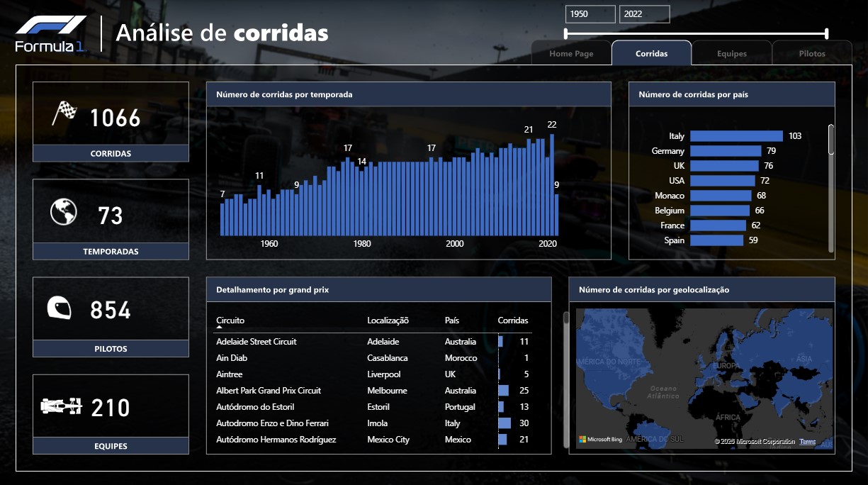
Task: Click the Morocco country cell
Action: 461,358
